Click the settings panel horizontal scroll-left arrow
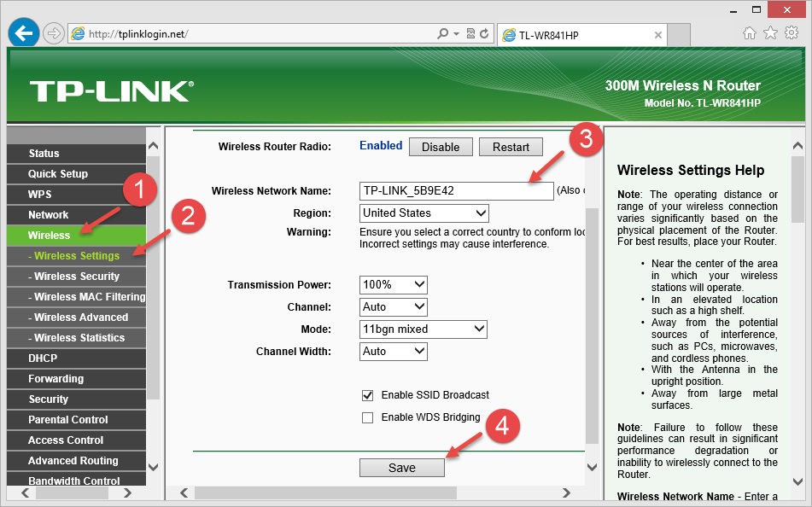 tap(184, 492)
